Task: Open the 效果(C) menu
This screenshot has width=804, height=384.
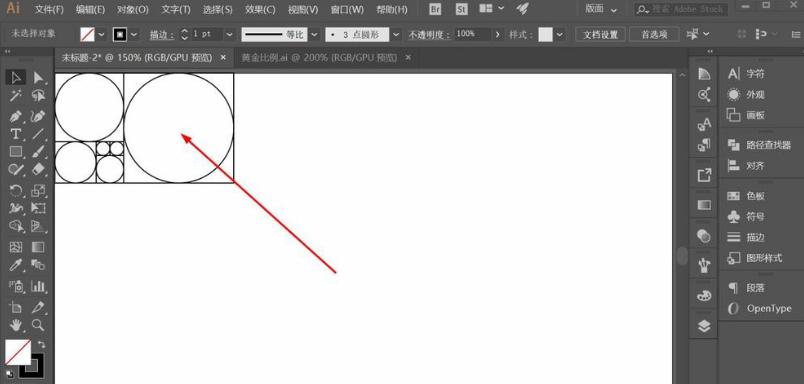Action: [259, 10]
